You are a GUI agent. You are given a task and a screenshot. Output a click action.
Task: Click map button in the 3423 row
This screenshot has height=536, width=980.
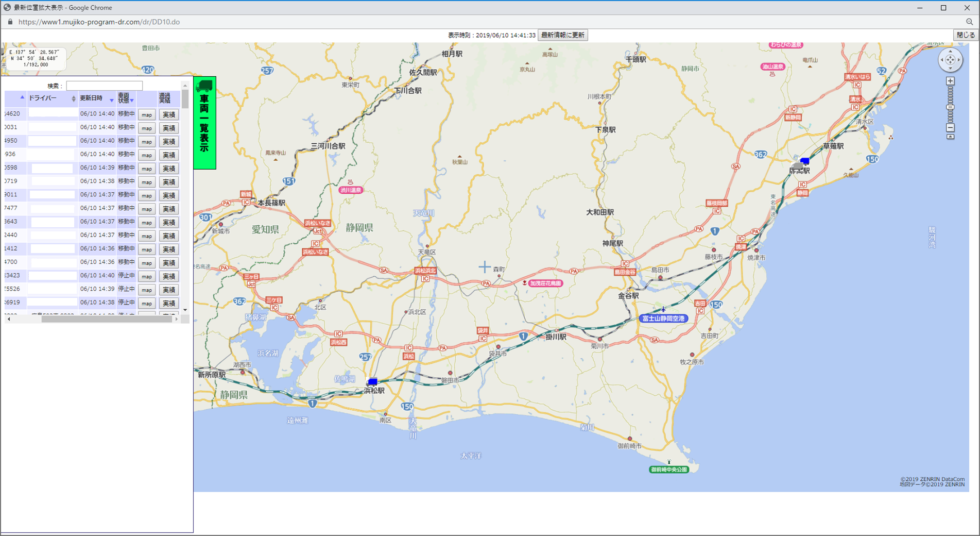(x=147, y=276)
